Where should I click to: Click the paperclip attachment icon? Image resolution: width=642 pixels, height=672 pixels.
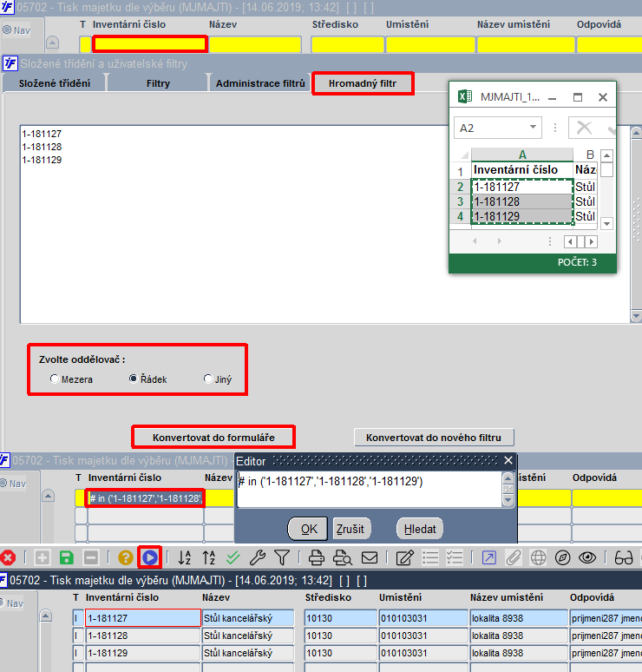click(x=513, y=557)
